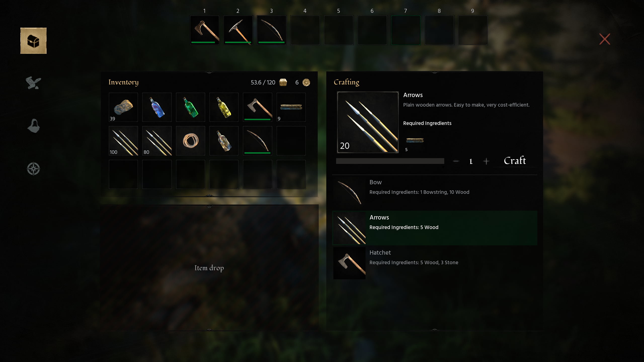Image resolution: width=644 pixels, height=362 pixels.
Task: Select the hatchet in hotbar slot 1
Action: click(205, 30)
